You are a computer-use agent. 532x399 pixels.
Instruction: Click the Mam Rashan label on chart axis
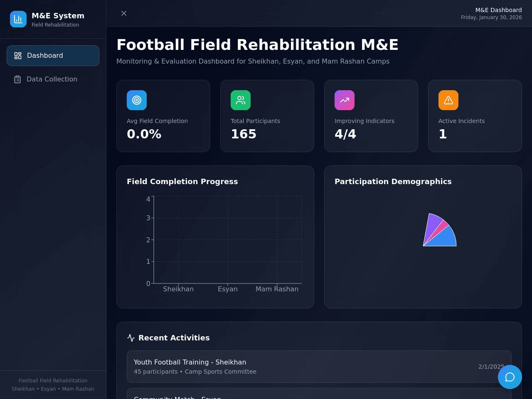pos(277,289)
